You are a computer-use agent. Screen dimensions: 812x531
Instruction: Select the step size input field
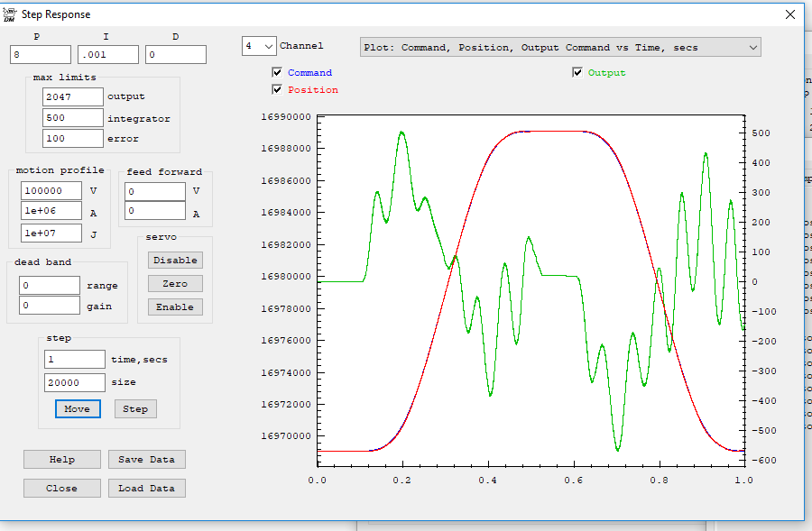tap(74, 382)
